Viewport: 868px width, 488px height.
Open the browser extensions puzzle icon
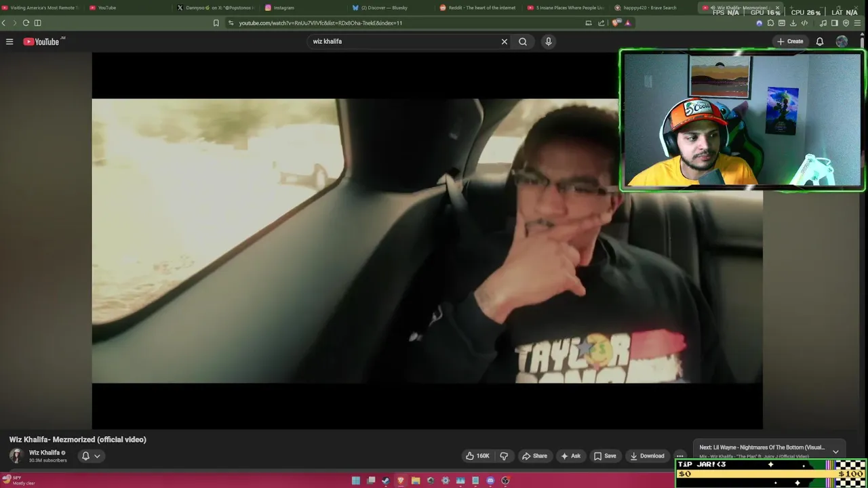[771, 23]
